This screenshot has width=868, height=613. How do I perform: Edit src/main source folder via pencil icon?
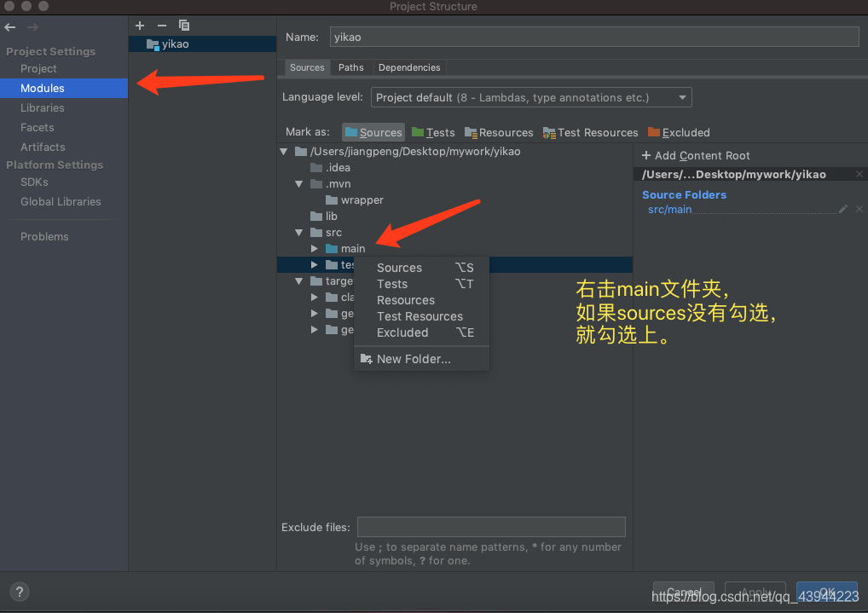(843, 208)
